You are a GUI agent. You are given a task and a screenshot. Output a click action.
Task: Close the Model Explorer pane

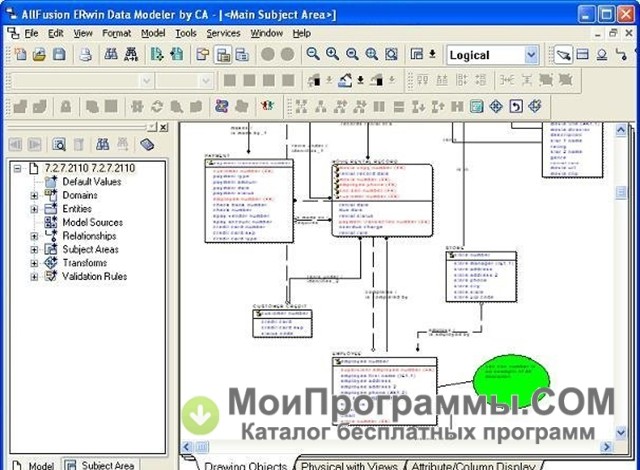163,127
